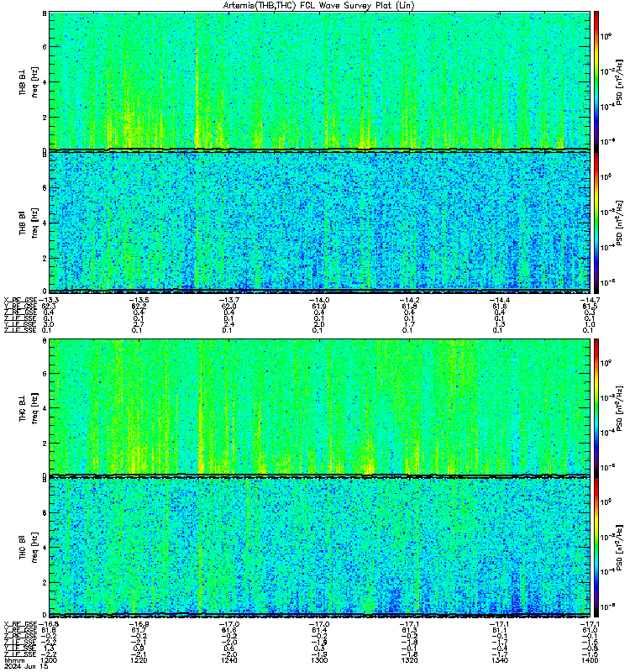Click the '-13.5' X_RE_GSE value

coord(139,300)
